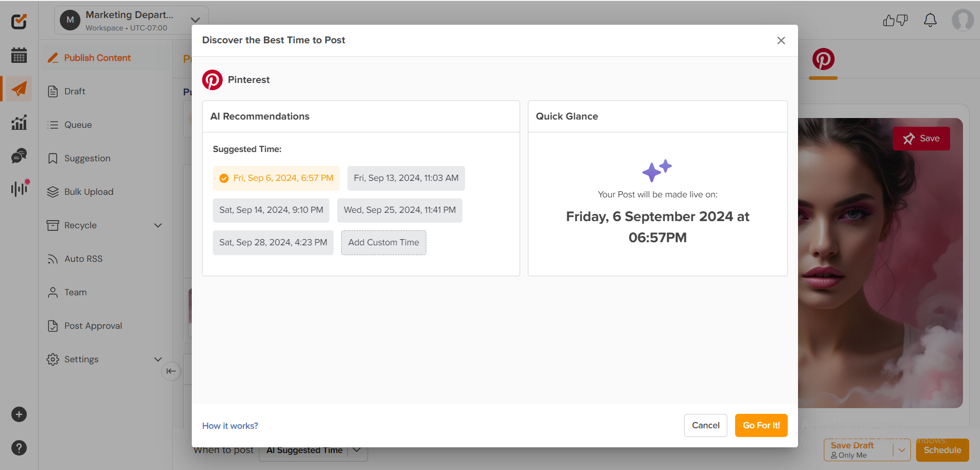
Task: Choose Wed, Sep 25, 2024, 11:41 PM slot
Action: pyautogui.click(x=400, y=210)
